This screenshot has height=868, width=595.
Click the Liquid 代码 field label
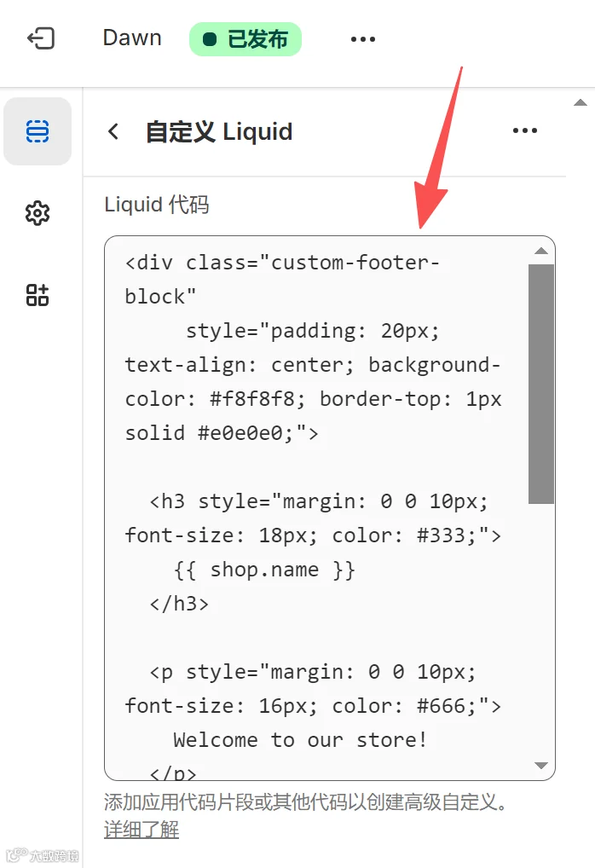(156, 205)
